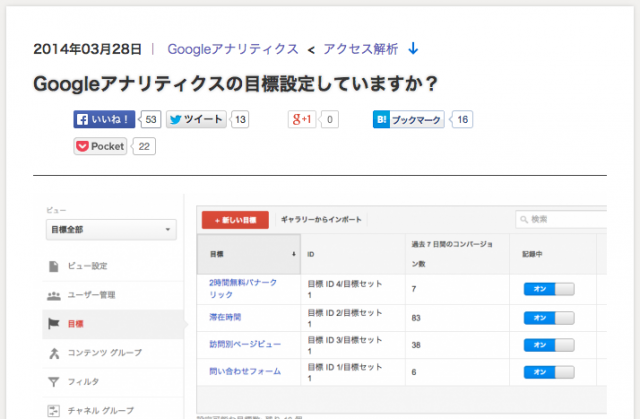Click the フィルタ funnel icon
Image resolution: width=640 pixels, height=419 pixels.
53,382
